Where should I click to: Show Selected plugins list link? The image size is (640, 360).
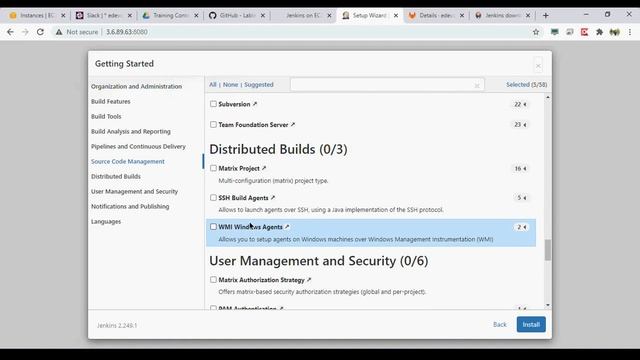click(527, 84)
